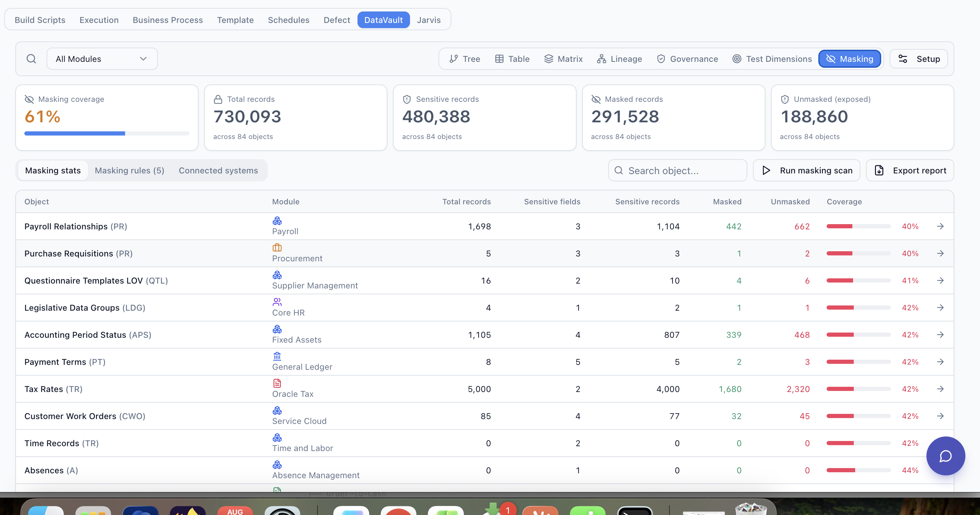Open the Lineage view
Viewport: 980px width, 515px height.
point(619,59)
